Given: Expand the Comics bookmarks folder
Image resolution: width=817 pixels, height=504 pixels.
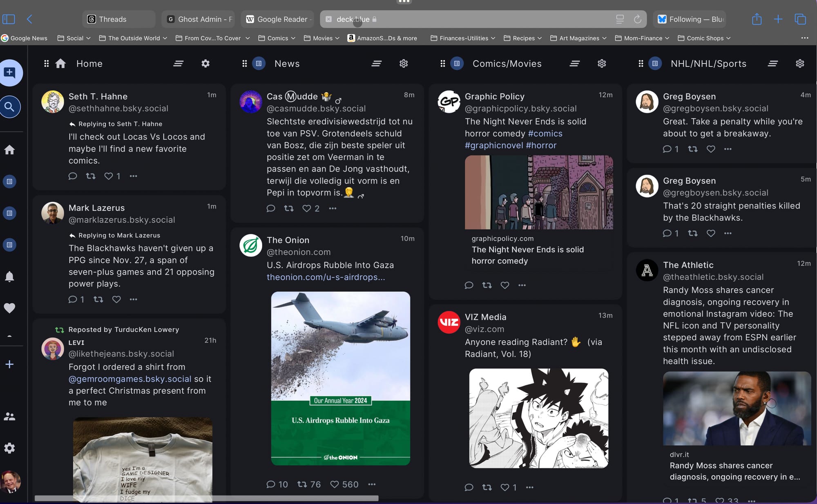Looking at the screenshot, I should tap(277, 38).
